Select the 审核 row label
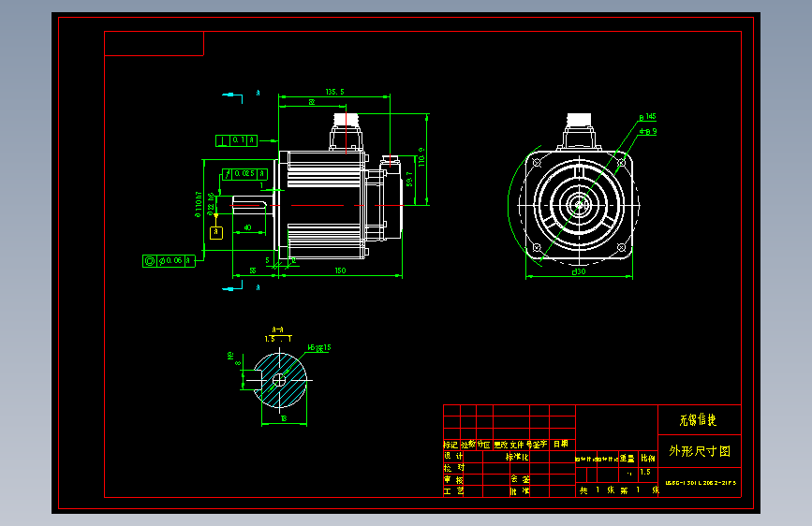812x526 pixels. (x=453, y=479)
